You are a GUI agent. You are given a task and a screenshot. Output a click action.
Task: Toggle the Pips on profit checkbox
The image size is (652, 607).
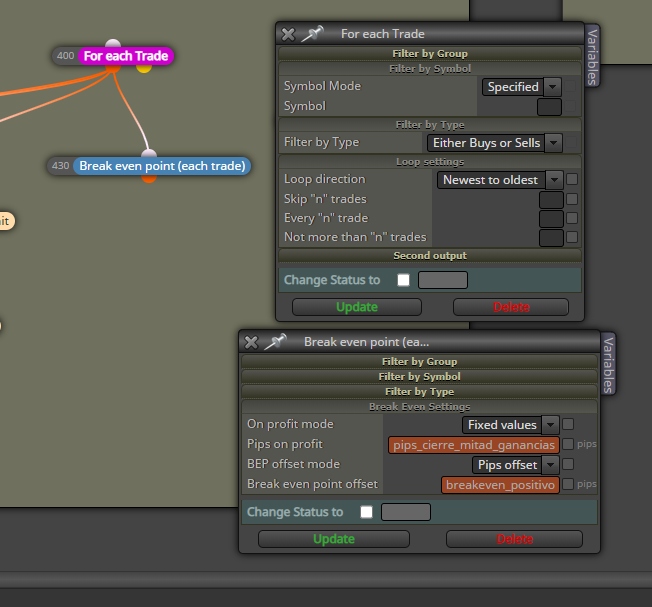(x=568, y=444)
